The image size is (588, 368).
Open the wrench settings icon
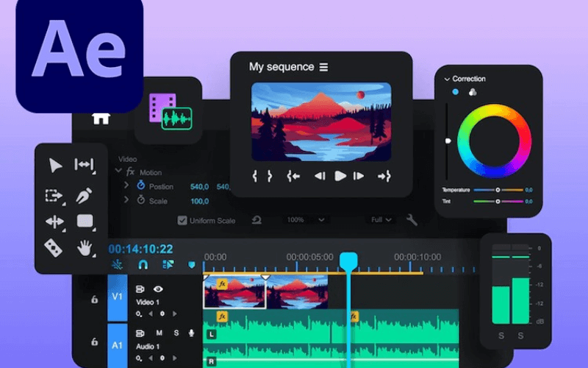point(412,220)
